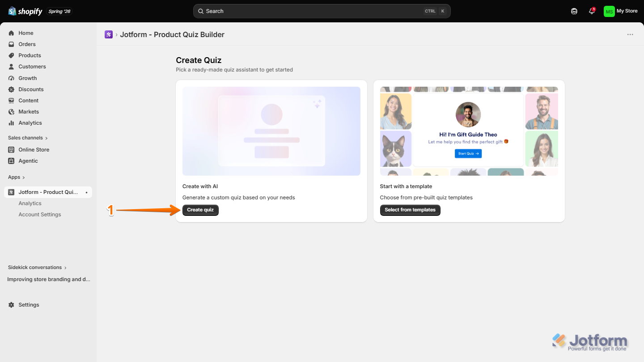Click the pin dot beside Jotform app
This screenshot has width=644, height=362.
[x=86, y=193]
